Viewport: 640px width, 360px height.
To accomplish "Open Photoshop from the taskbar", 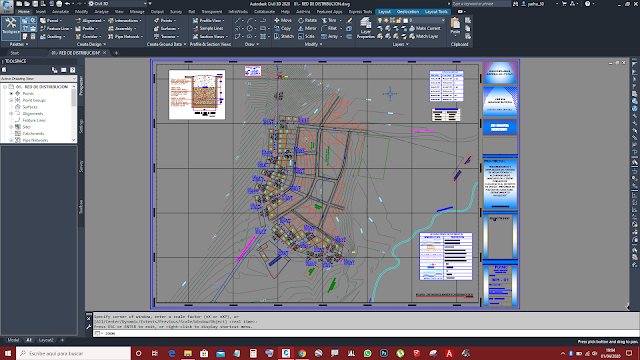I will point(384,353).
